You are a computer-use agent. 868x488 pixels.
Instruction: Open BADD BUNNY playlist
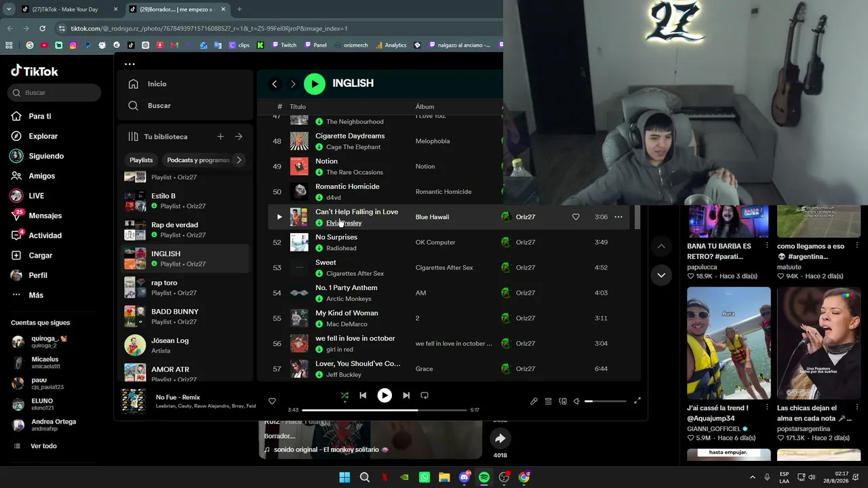186,317
